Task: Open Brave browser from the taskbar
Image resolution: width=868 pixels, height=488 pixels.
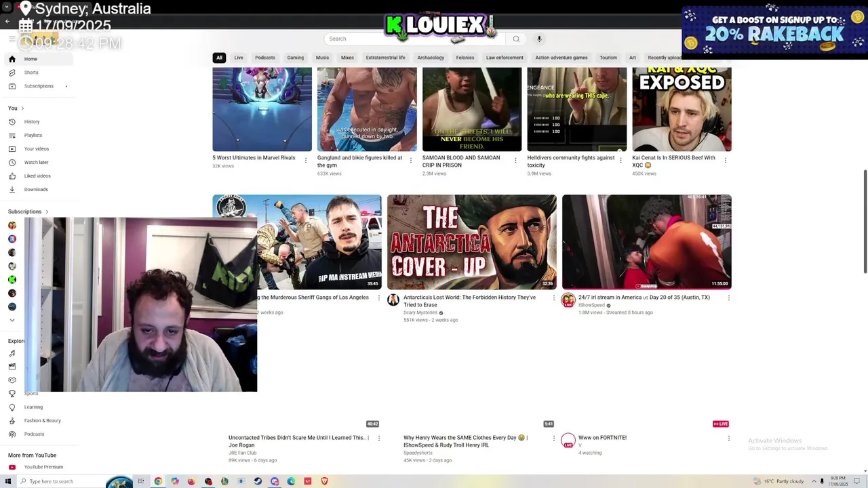Action: click(x=324, y=481)
